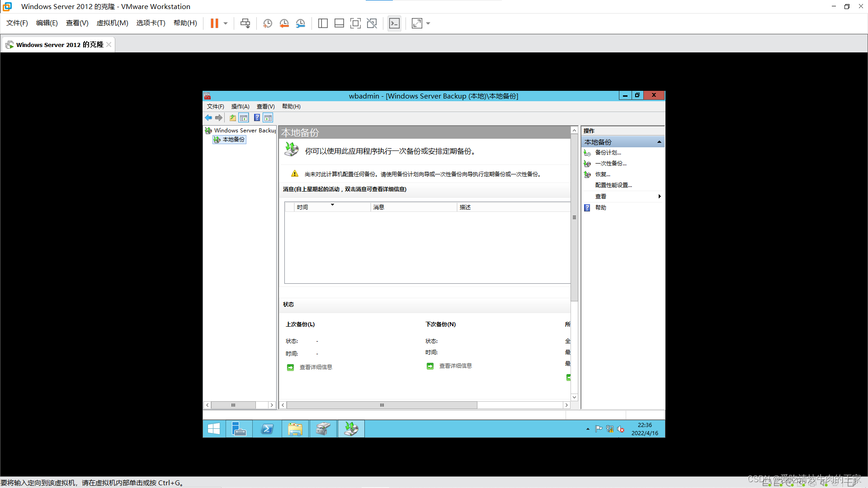
Task: Click the VMware pause virtual machine icon
Action: coord(214,23)
